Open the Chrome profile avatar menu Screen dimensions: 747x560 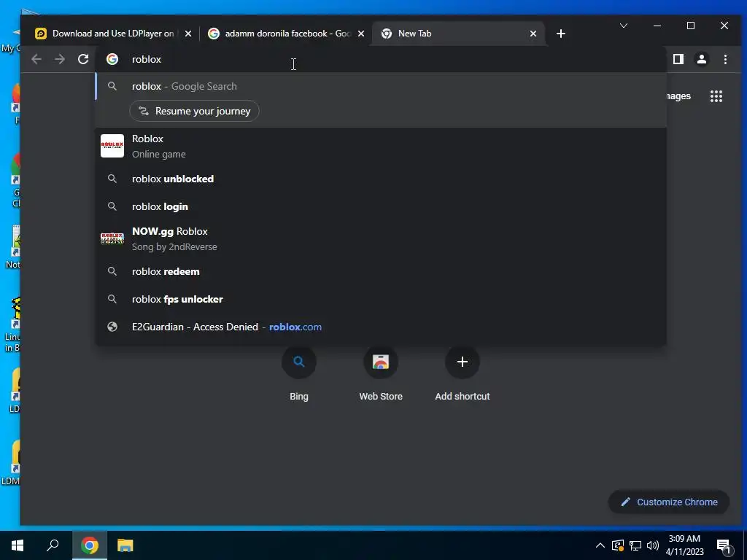tap(701, 59)
